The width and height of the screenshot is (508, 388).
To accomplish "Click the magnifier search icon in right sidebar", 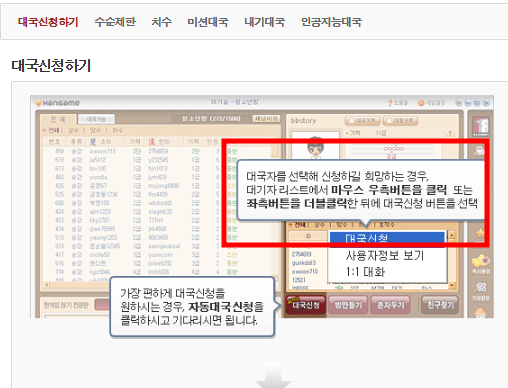I will point(479,151).
